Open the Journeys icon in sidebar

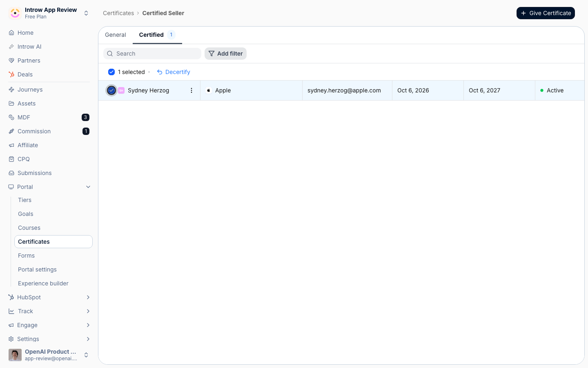(x=11, y=90)
